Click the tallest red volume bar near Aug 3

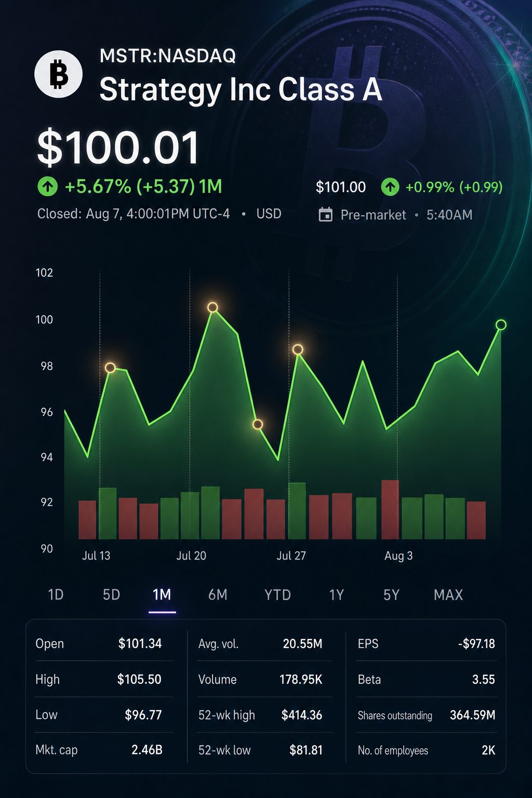coord(390,510)
